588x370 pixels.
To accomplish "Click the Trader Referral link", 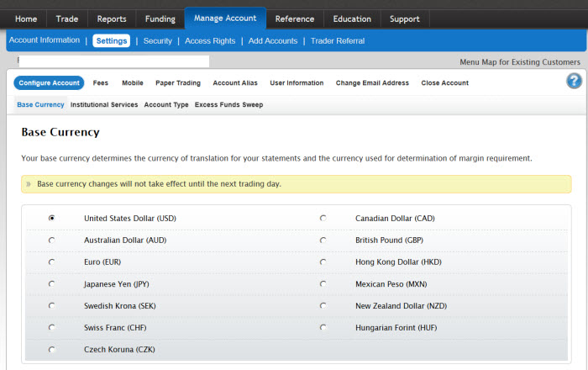I will pyautogui.click(x=337, y=40).
